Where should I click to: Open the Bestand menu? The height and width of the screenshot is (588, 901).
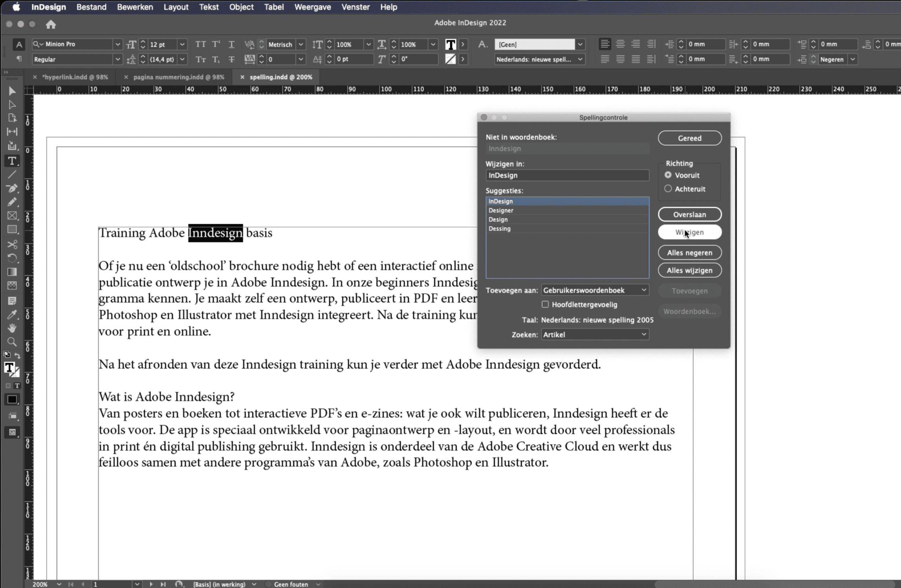pos(91,7)
